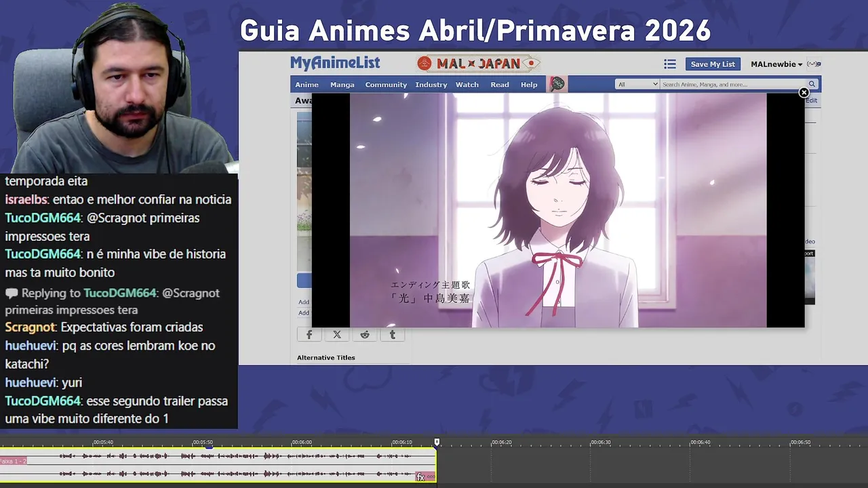Image resolution: width=868 pixels, height=488 pixels.
Task: Click the fx icon on audio clip
Action: (420, 477)
